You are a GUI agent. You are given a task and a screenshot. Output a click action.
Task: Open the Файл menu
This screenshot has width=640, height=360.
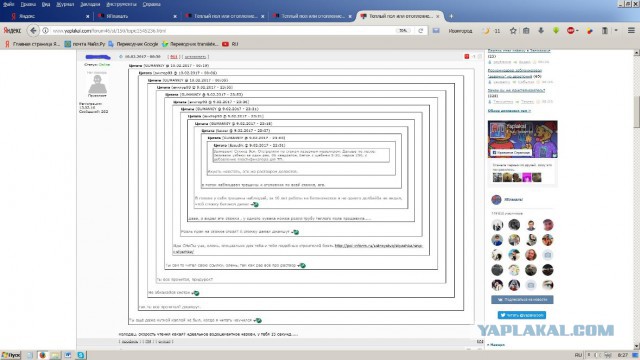click(9, 4)
